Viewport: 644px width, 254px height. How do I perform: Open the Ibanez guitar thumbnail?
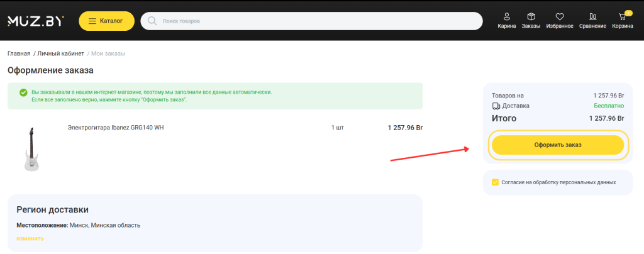[31, 150]
